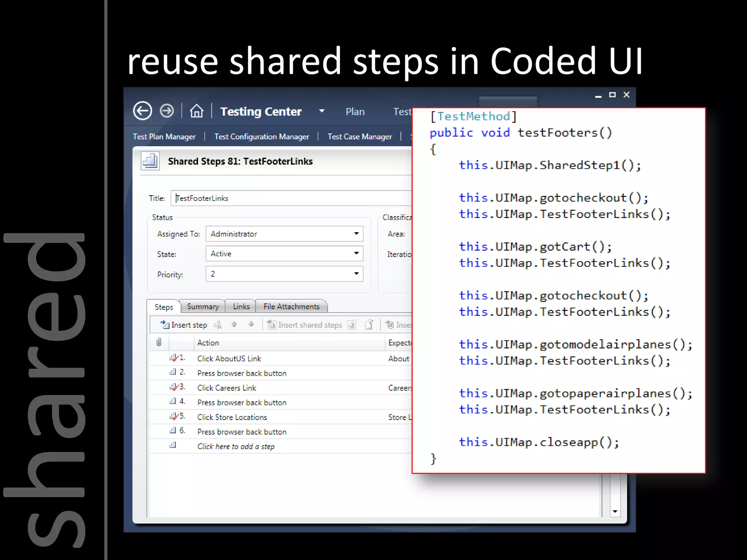747x560 pixels.
Task: Open Test Configuration Manager link
Action: click(262, 137)
